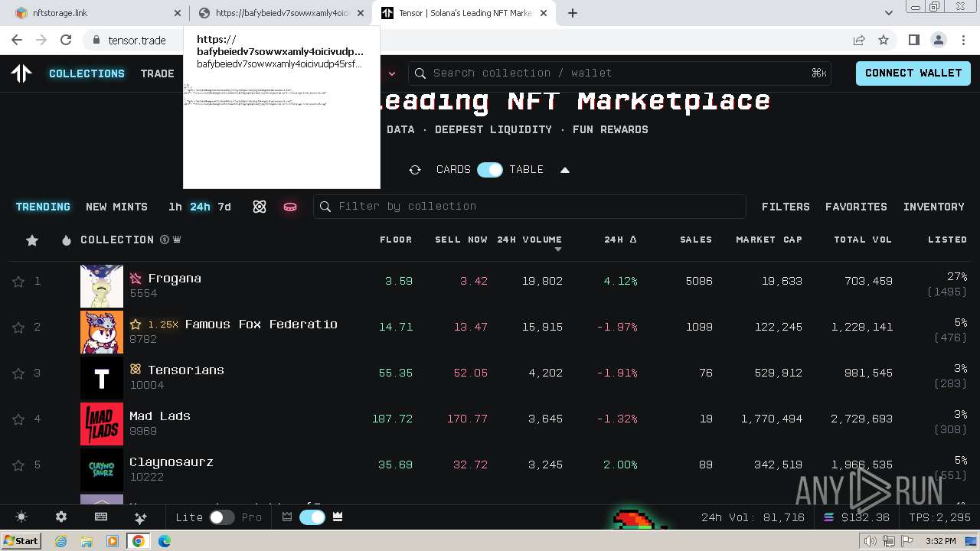980x551 pixels.
Task: Close the bafybeiedv7 browser tab
Action: (361, 13)
